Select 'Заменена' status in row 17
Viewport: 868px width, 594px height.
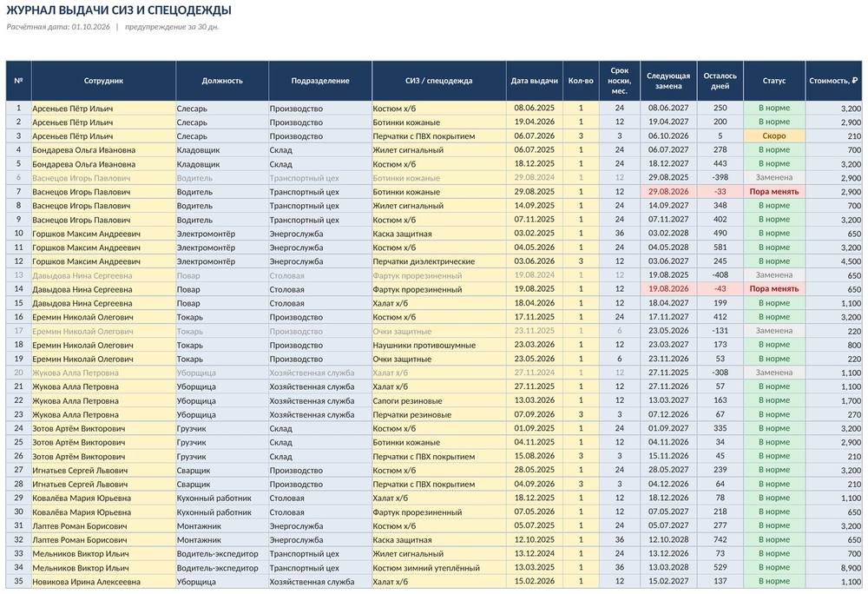pos(774,331)
